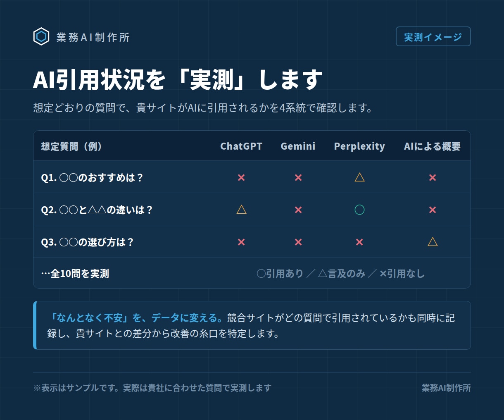Click the subtitle mentioning 4系統で確認します

pyautogui.click(x=204, y=108)
